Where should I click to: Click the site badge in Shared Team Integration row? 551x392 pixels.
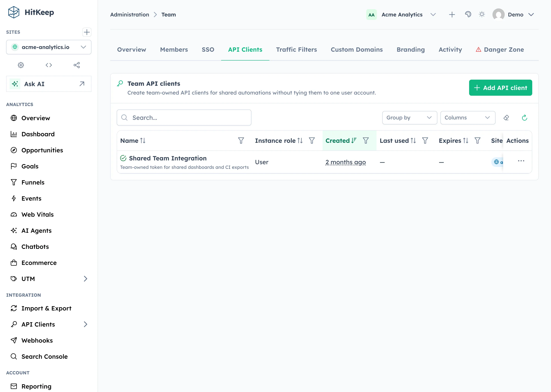click(x=497, y=162)
